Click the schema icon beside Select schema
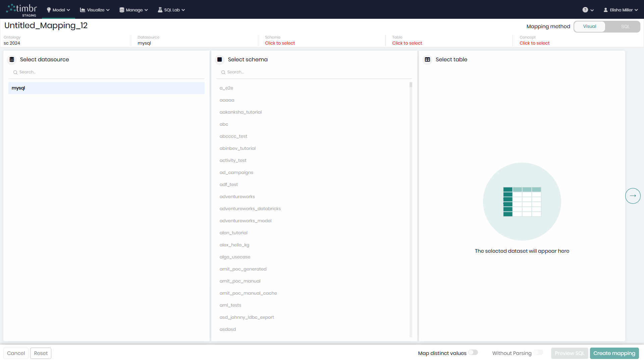The height and width of the screenshot is (362, 644). (220, 59)
